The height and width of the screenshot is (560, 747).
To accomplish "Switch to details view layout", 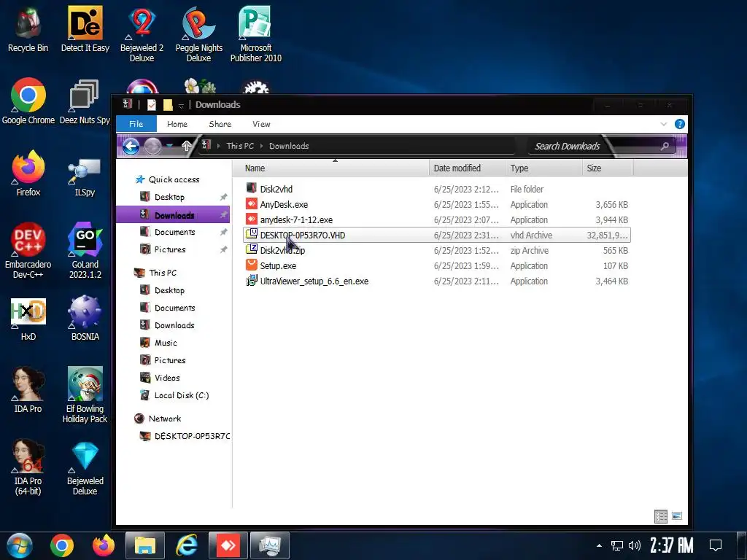I will tap(661, 516).
